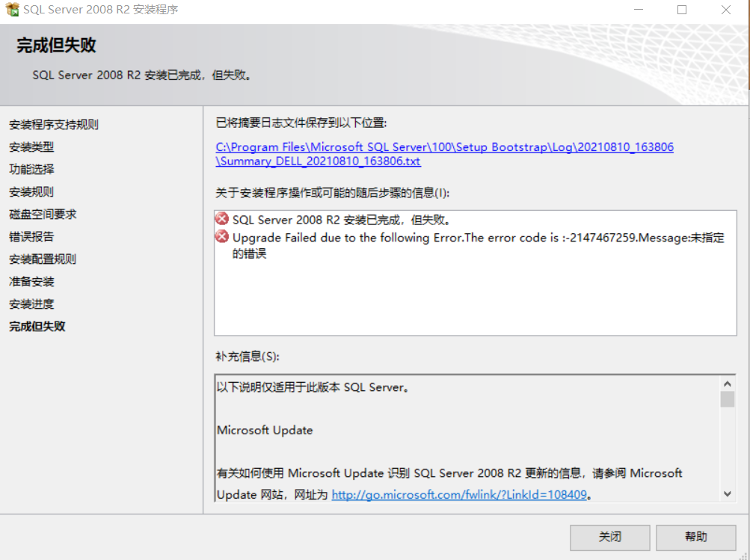Click the 已将摘要日志文件保存到以下位置 label
750x560 pixels.
(x=301, y=123)
